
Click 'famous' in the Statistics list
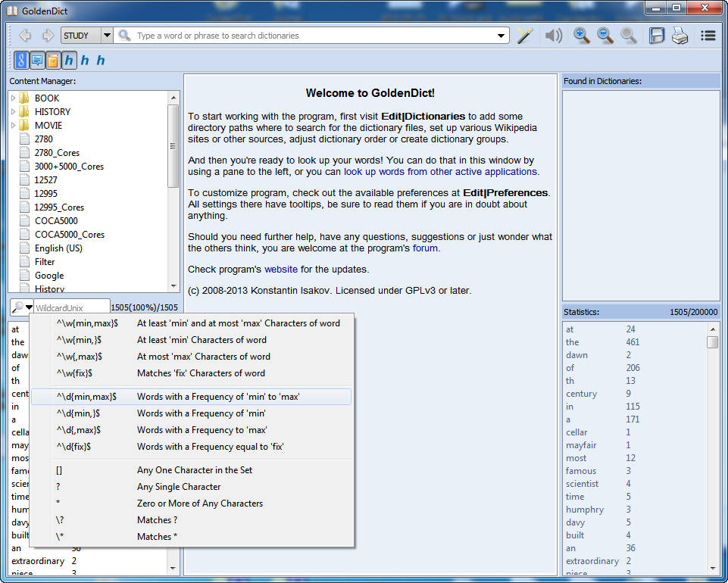[581, 471]
